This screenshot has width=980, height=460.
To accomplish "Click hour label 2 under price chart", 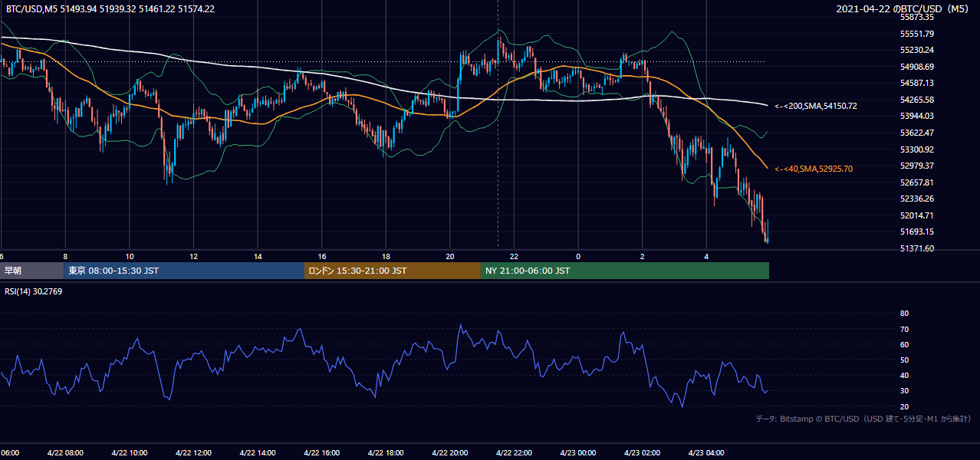I will pyautogui.click(x=643, y=256).
